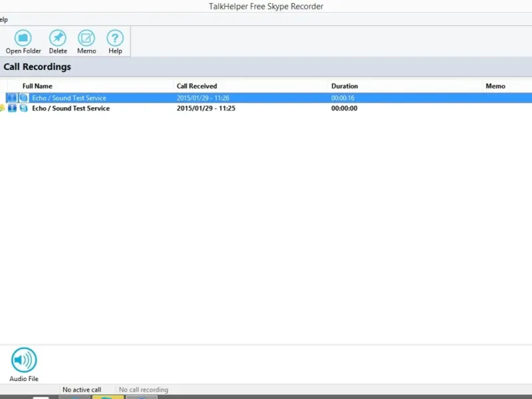Sort by Full Name column header
Image resolution: width=532 pixels, height=399 pixels.
click(37, 86)
